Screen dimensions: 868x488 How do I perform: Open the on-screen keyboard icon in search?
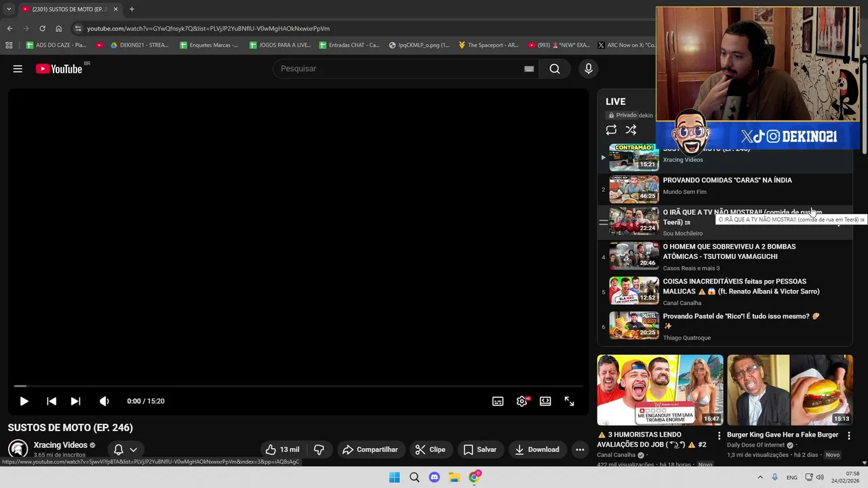[529, 68]
